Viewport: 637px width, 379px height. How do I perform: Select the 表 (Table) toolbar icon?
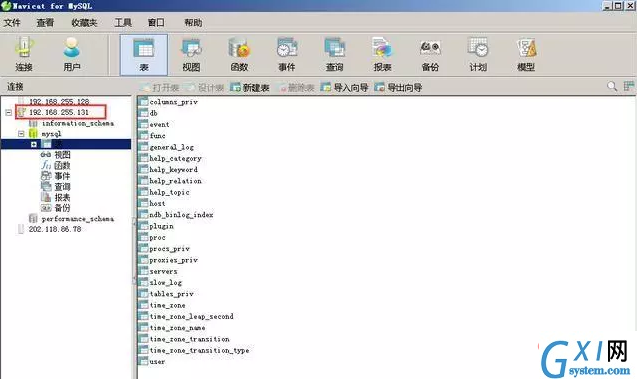(143, 55)
